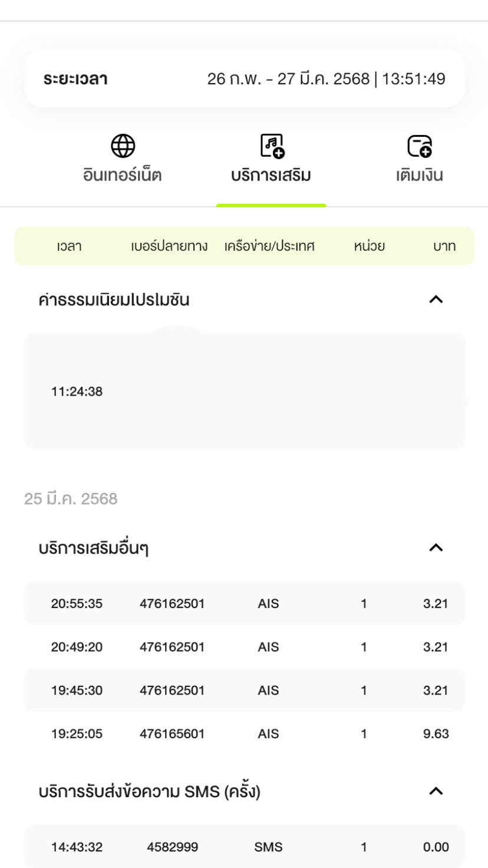Tap the 11:24:38 promotion fee entry

244,391
